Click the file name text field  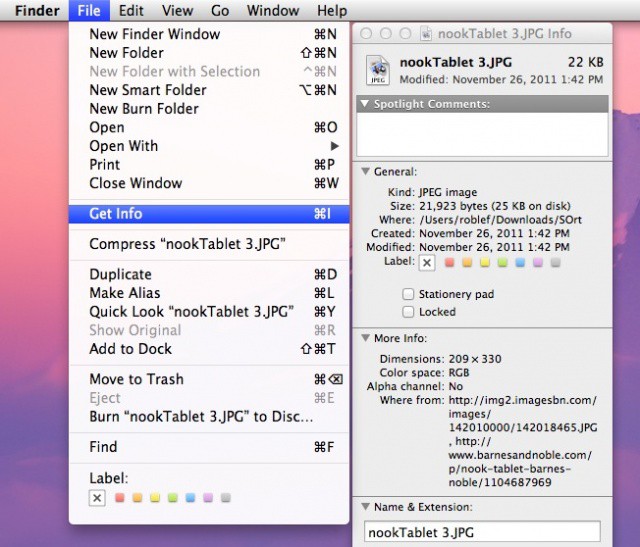pos(481,532)
